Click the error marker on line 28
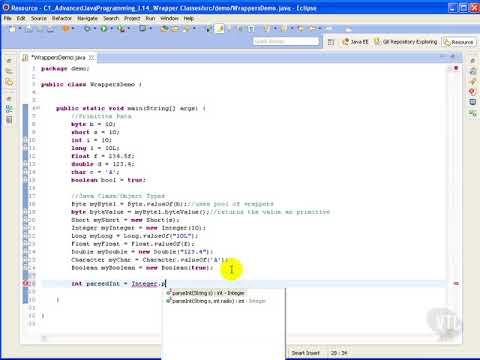This screenshot has height=360, width=480. 25,284
